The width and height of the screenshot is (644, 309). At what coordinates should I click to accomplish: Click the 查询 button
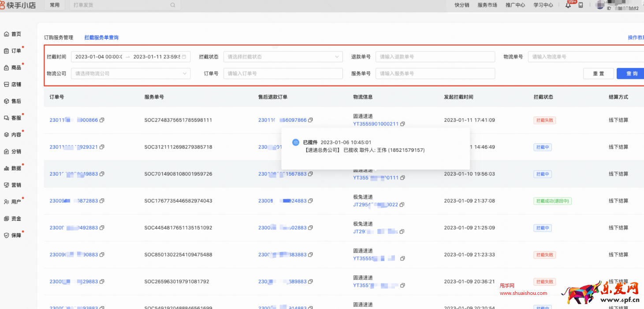(x=631, y=74)
